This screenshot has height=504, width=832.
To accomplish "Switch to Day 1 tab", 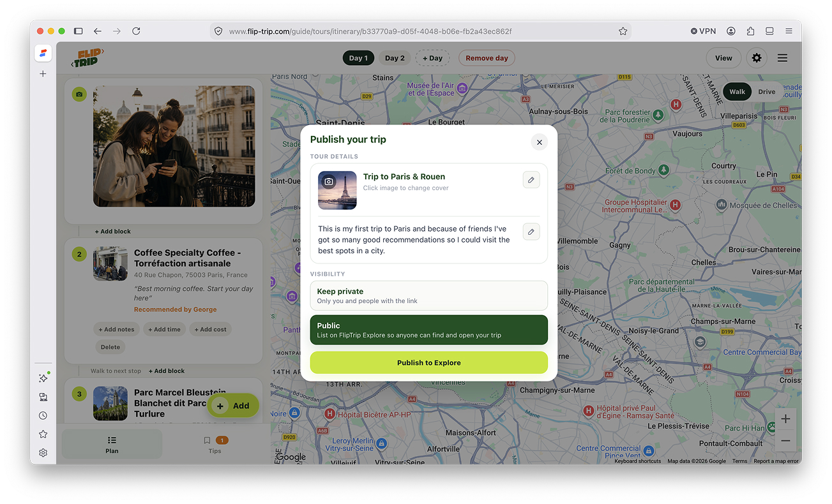I will click(x=359, y=58).
